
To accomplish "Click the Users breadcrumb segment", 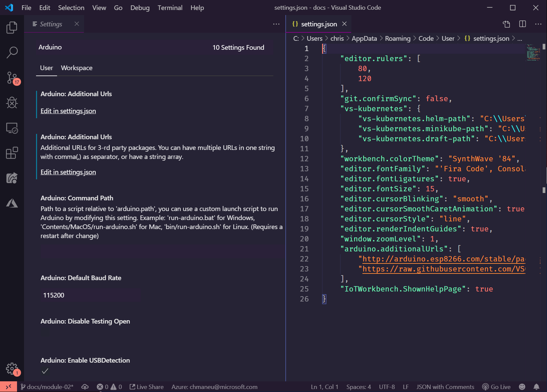I will coord(314,38).
